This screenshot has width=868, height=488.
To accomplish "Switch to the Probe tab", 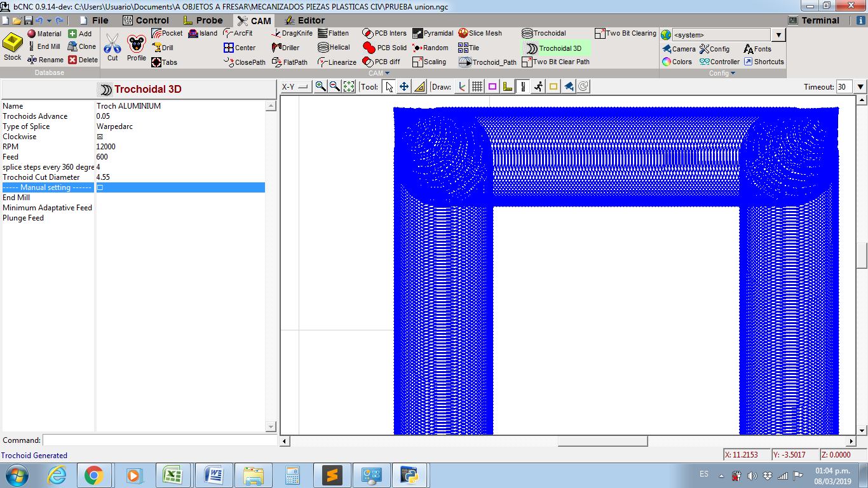I will click(x=203, y=20).
